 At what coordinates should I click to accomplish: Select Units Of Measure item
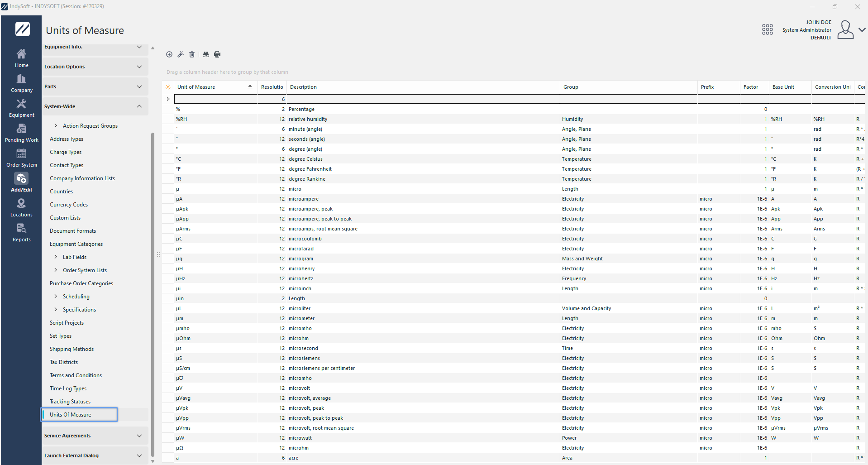(79, 415)
